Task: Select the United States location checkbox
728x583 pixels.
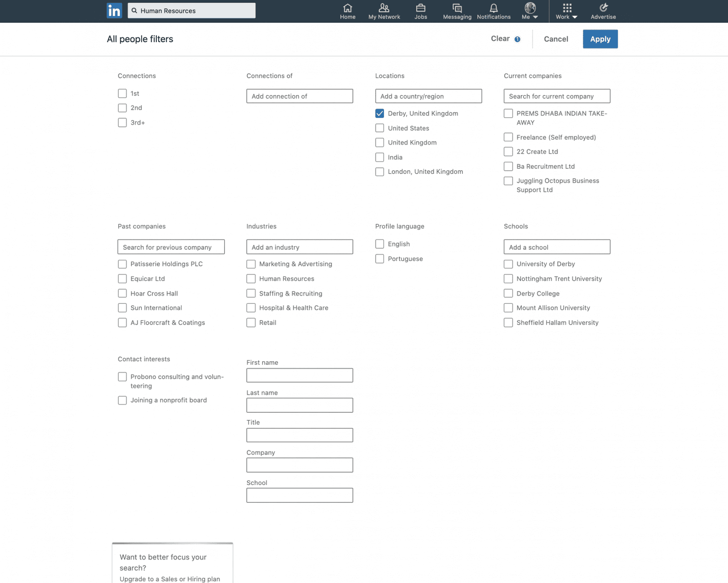Action: [380, 128]
